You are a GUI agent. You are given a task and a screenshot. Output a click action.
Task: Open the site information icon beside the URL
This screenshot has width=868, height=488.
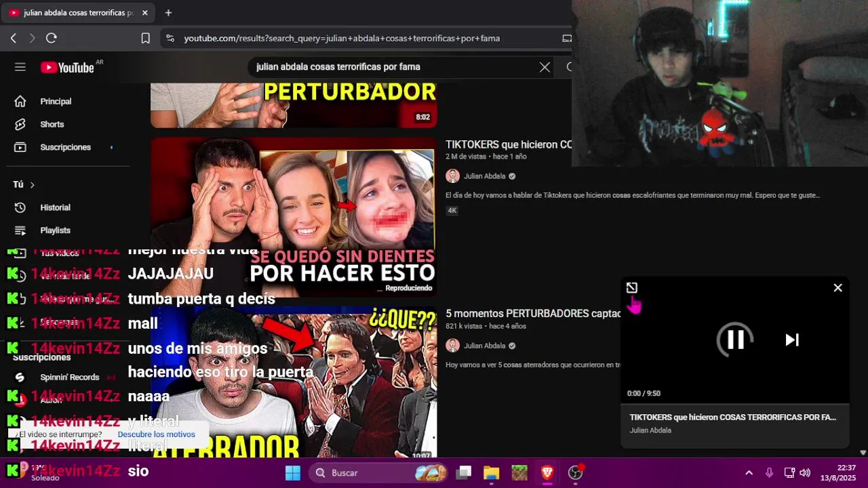click(x=170, y=39)
